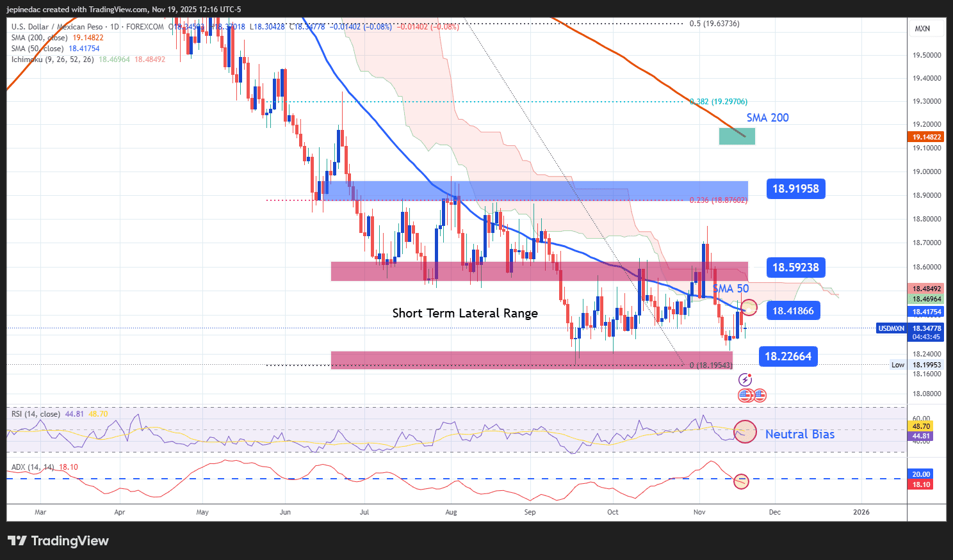Click the blue USDMXN tag on the price axis
The image size is (953, 560).
pyautogui.click(x=890, y=328)
